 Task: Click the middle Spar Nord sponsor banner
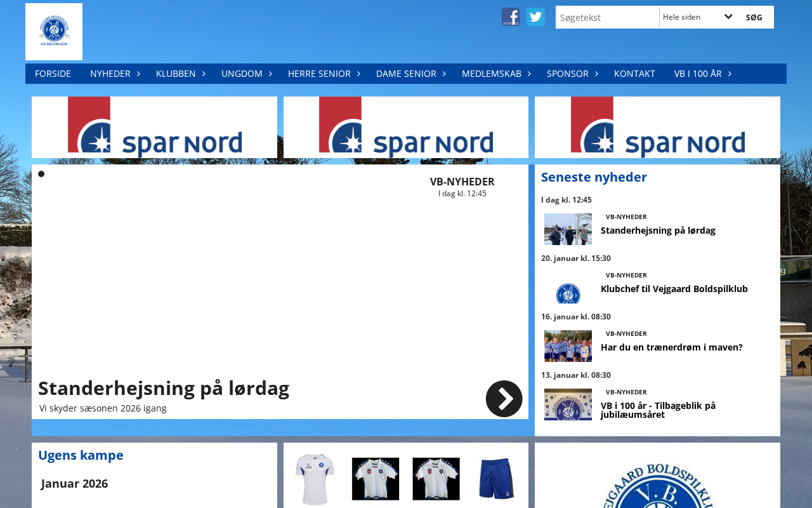406,127
